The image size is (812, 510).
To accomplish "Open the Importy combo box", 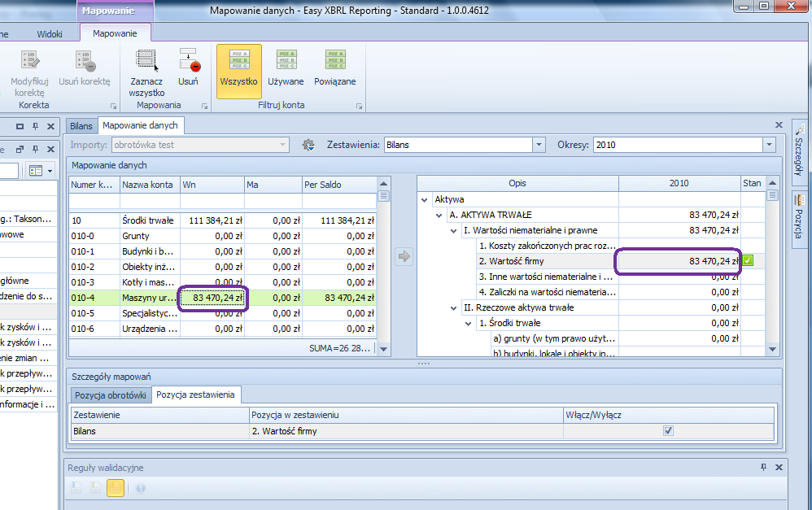I will pyautogui.click(x=200, y=145).
